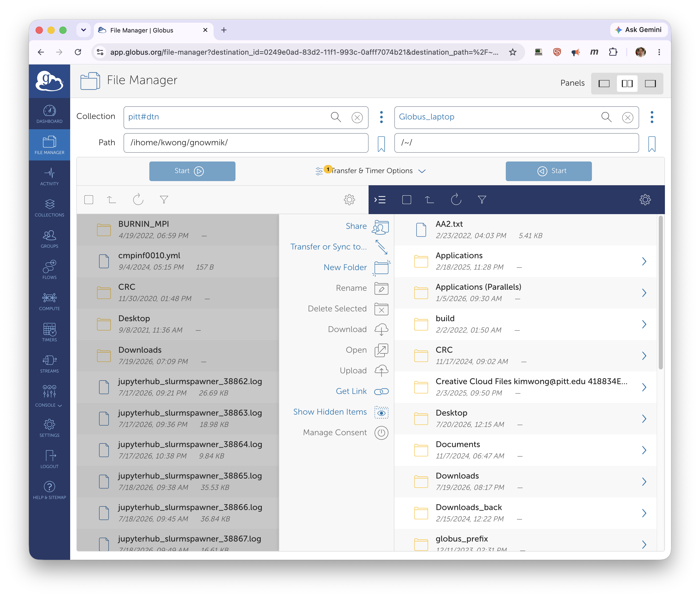Go up one folder in left pane

click(111, 200)
